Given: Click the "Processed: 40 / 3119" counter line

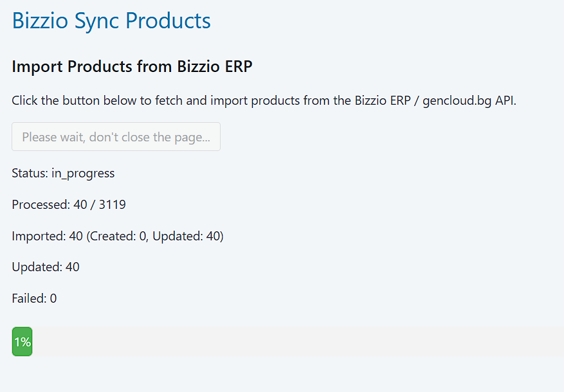Looking at the screenshot, I should pyautogui.click(x=69, y=205).
